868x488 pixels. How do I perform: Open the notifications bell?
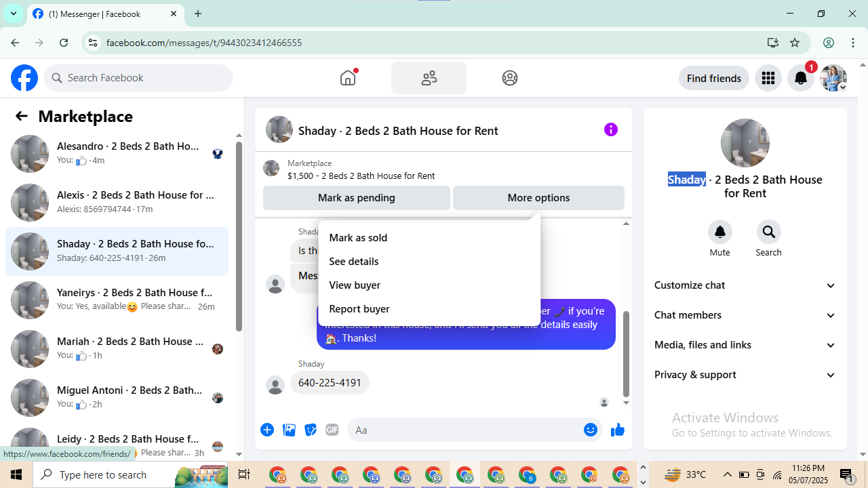click(801, 78)
